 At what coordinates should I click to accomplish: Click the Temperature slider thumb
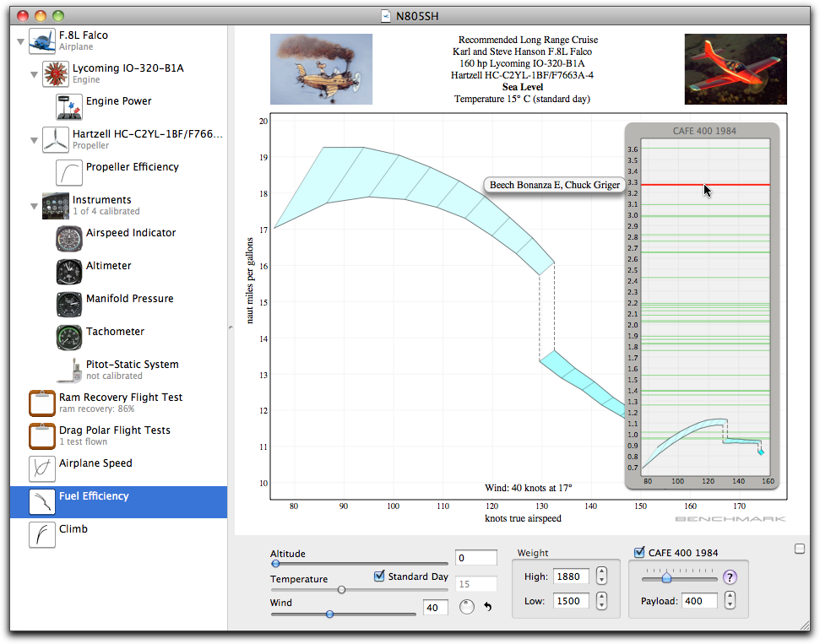(x=341, y=590)
